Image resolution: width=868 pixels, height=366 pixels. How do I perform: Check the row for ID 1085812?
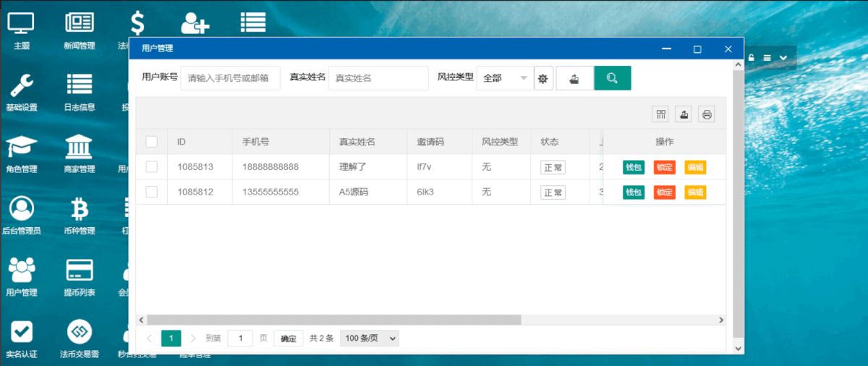[152, 192]
